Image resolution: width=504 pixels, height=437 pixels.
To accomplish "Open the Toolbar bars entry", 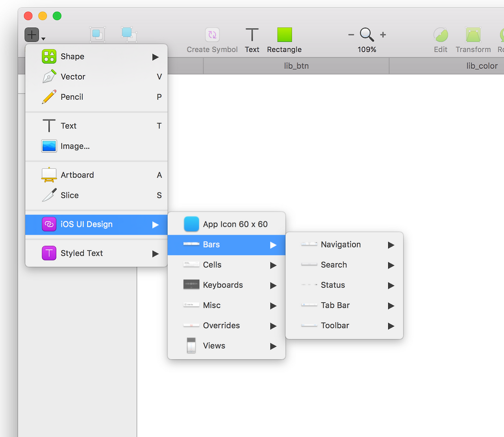I will point(344,325).
